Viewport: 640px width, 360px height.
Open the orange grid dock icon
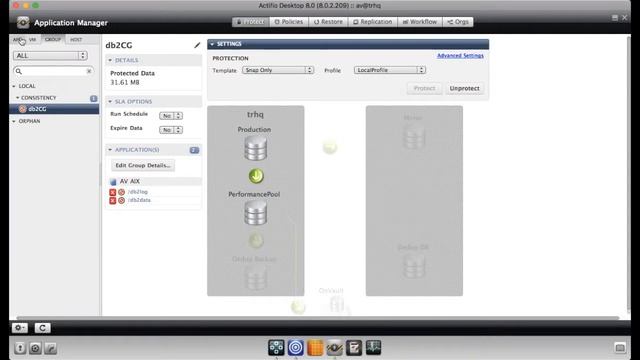315,347
